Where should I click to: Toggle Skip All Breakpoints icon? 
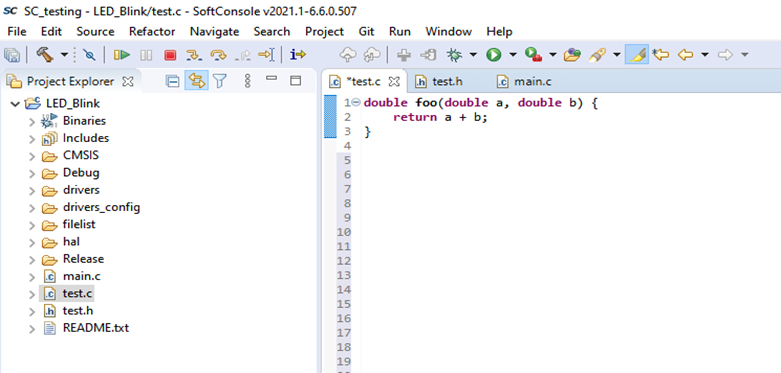[90, 55]
